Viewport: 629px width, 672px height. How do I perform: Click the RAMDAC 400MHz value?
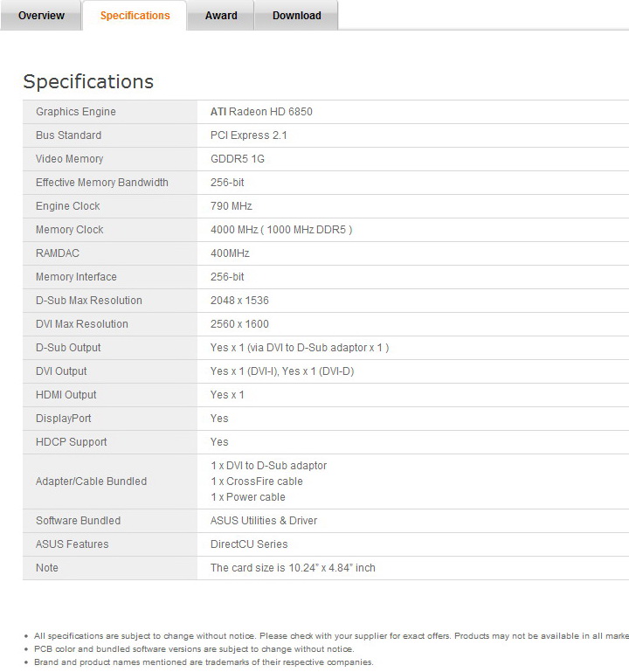[230, 253]
